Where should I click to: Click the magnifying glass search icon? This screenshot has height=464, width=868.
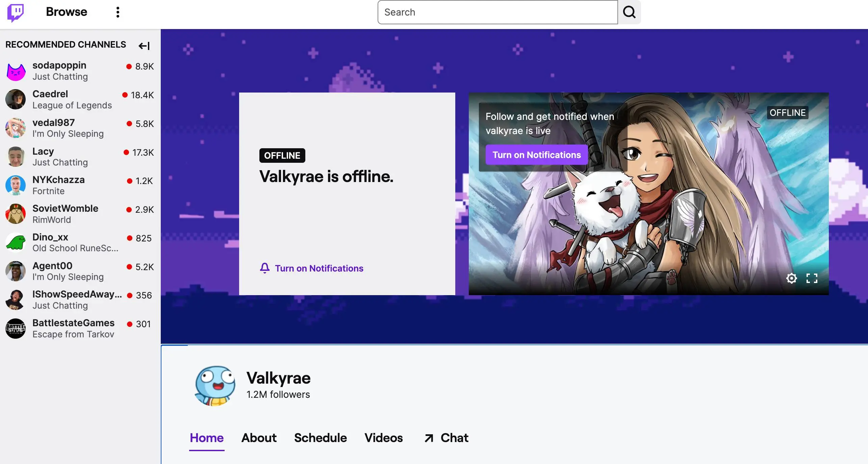(x=629, y=12)
